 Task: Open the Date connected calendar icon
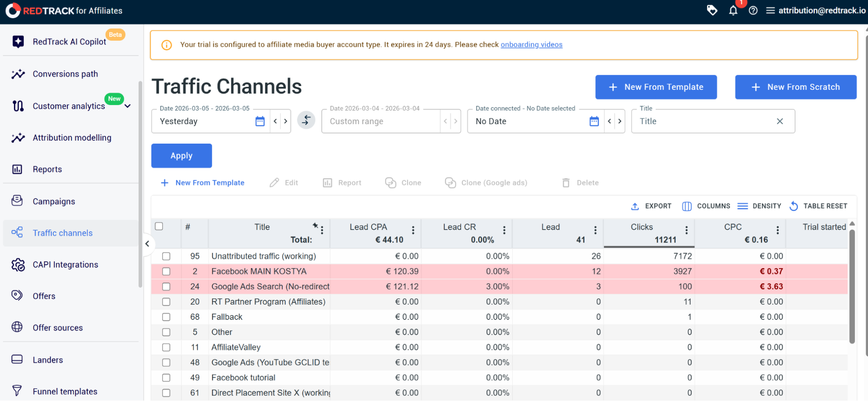click(x=594, y=121)
